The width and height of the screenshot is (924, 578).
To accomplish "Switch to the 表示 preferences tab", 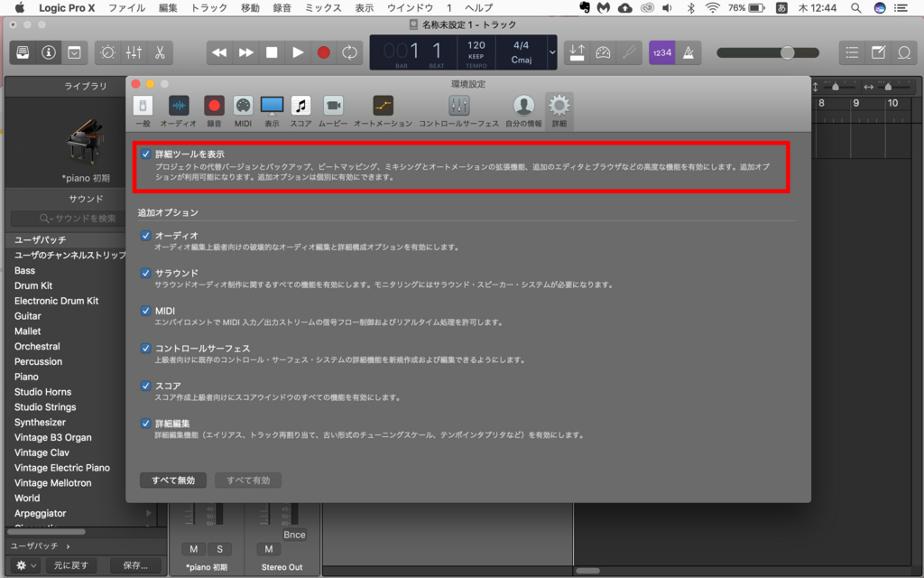I will pos(272,111).
